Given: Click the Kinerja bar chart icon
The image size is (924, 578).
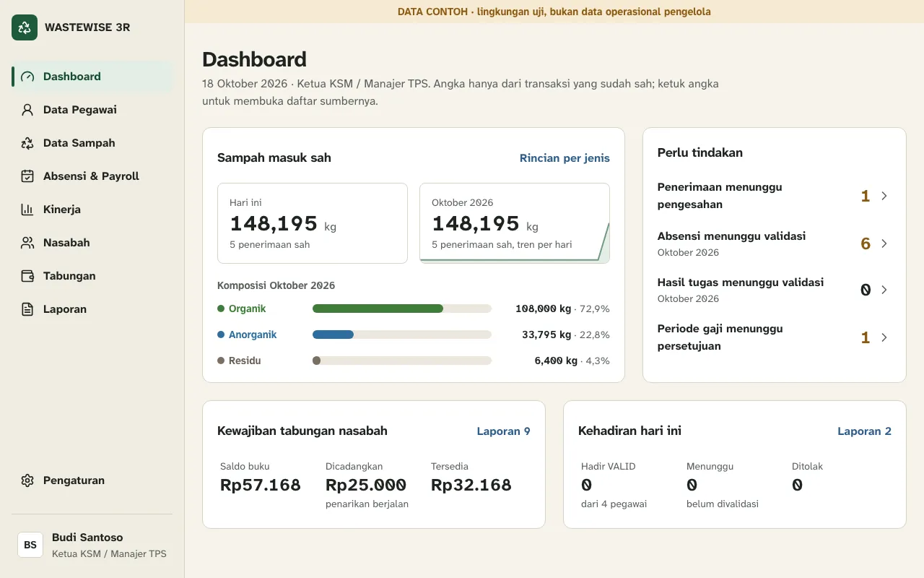Looking at the screenshot, I should tap(27, 210).
